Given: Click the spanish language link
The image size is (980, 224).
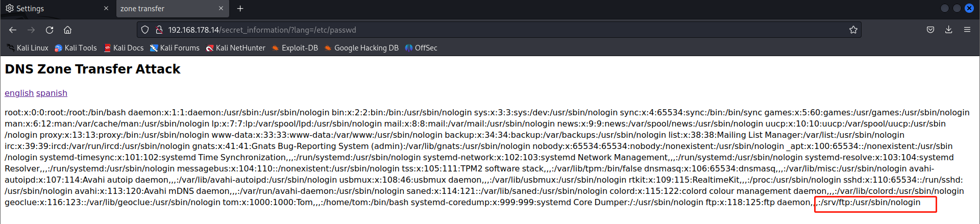Looking at the screenshot, I should [52, 93].
